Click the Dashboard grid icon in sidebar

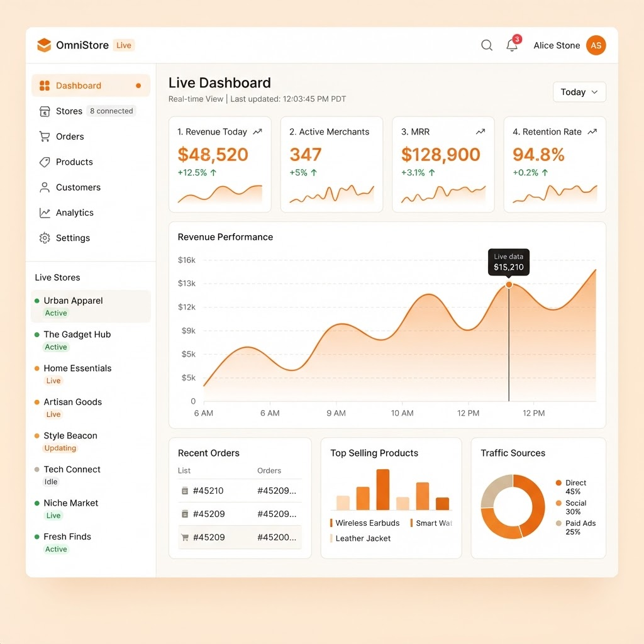pyautogui.click(x=45, y=86)
